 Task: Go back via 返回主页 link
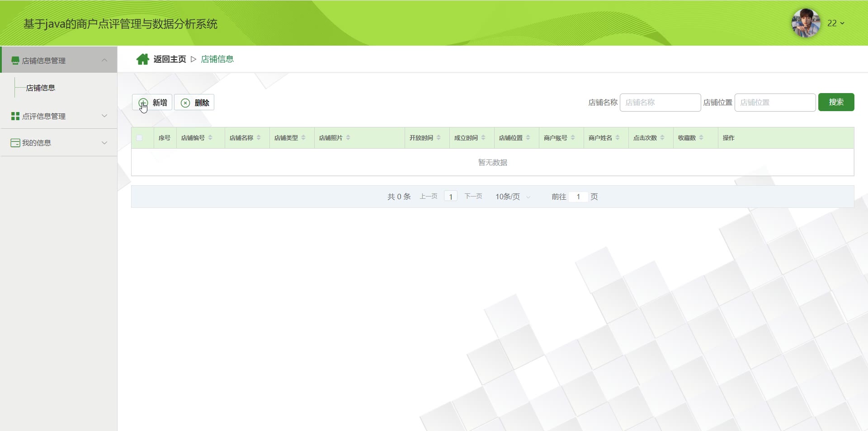pos(170,59)
